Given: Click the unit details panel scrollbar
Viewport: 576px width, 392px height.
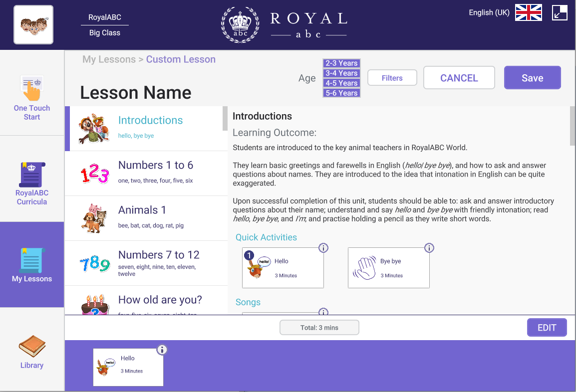Looking at the screenshot, I should click(573, 126).
